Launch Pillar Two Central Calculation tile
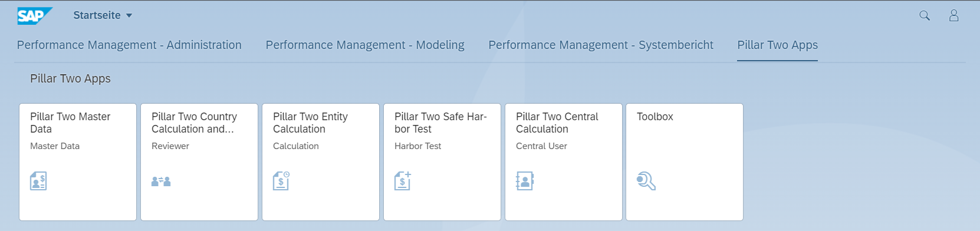Screen dimensions: 980x231 [564, 162]
